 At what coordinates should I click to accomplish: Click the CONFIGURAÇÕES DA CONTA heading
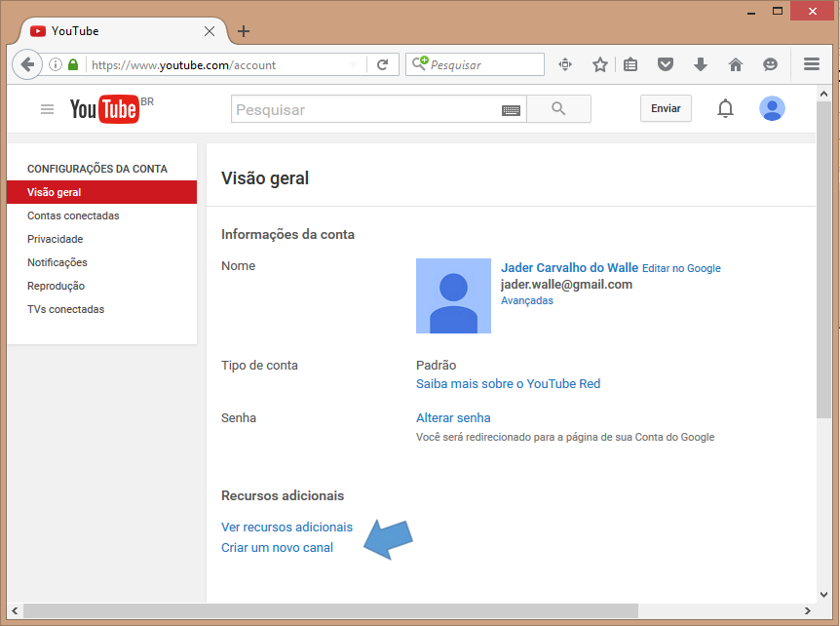pyautogui.click(x=97, y=169)
